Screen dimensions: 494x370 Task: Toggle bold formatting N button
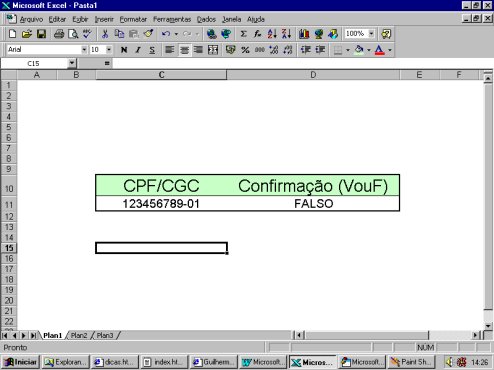coord(124,50)
